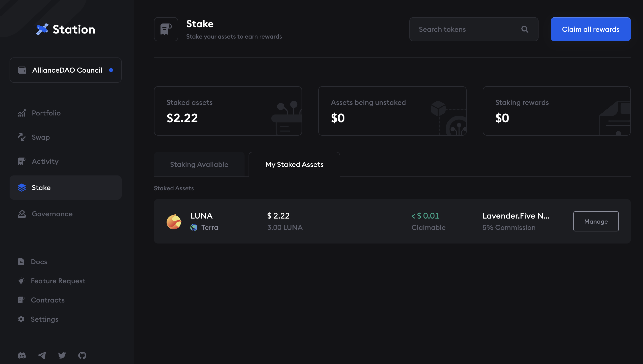Image resolution: width=643 pixels, height=364 pixels.
Task: Open the Discord link icon
Action: point(22,355)
